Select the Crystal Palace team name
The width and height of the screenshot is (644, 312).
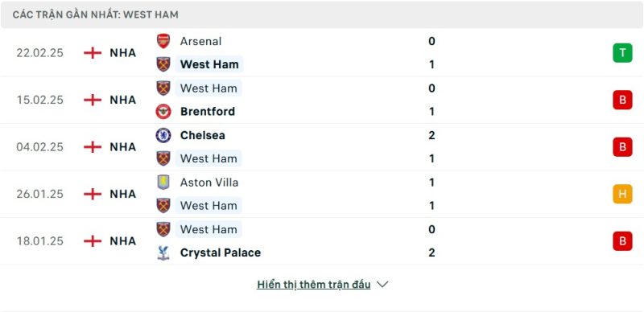click(220, 252)
